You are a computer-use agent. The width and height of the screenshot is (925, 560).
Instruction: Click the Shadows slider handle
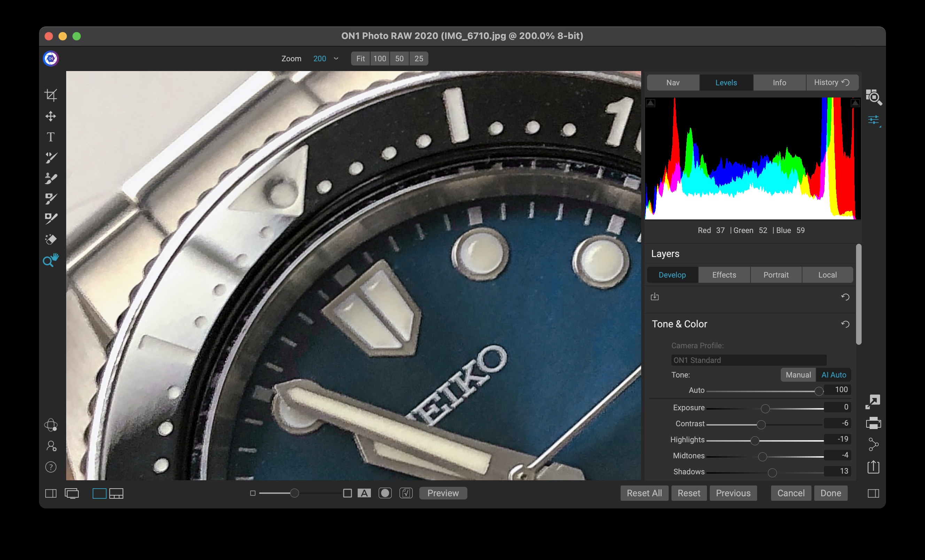(x=772, y=473)
